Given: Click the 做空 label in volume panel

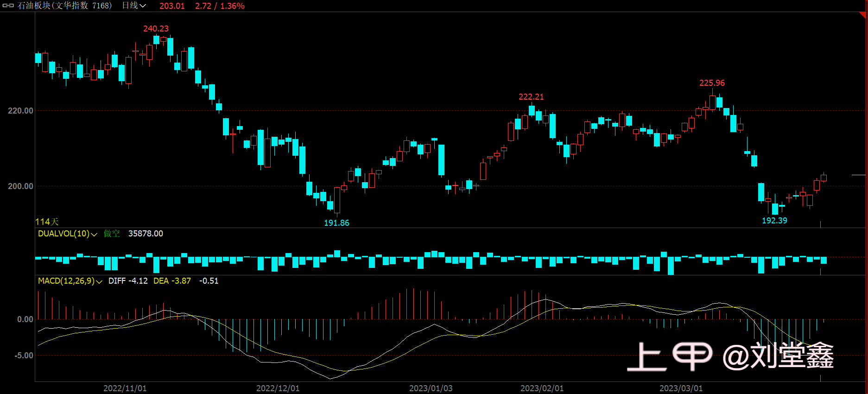Looking at the screenshot, I should click(112, 234).
